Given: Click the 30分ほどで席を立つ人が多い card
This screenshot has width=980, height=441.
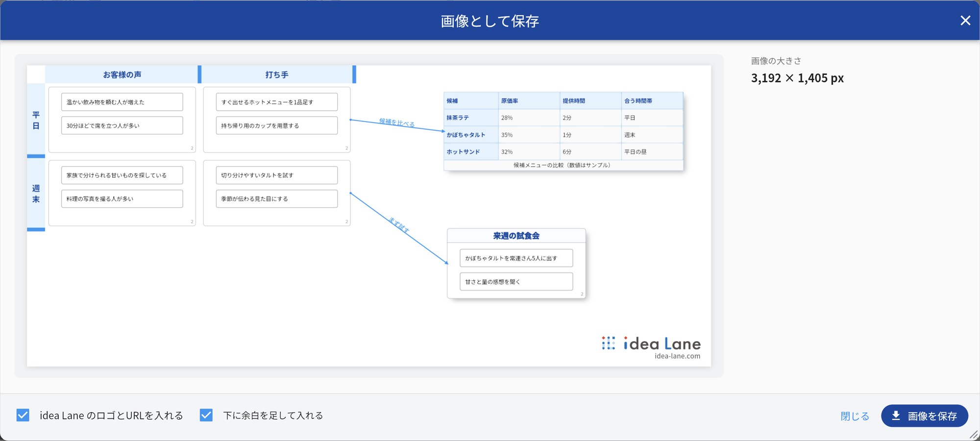Looking at the screenshot, I should 122,125.
